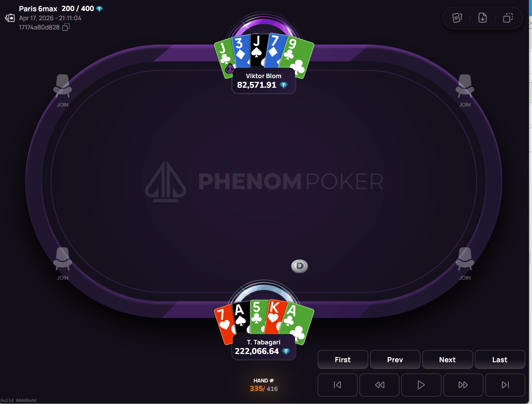This screenshot has height=404, width=532.
Task: Play the hand replay
Action: [x=421, y=385]
